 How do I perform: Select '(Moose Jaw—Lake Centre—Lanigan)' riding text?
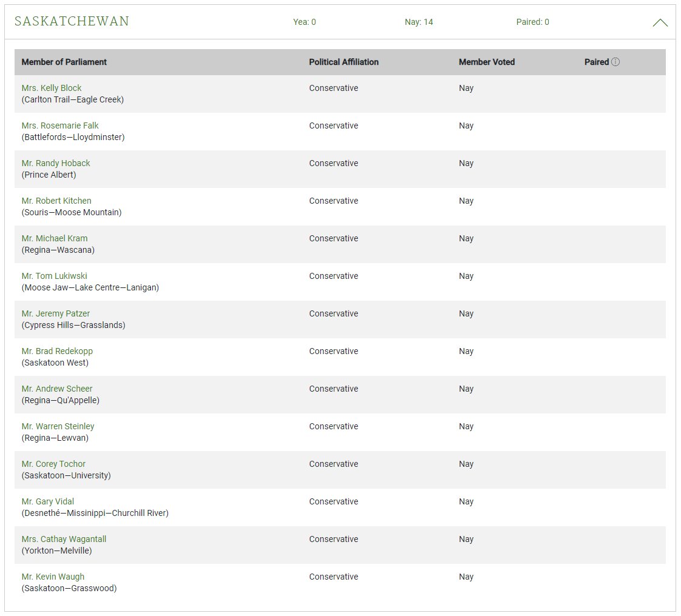pyautogui.click(x=90, y=287)
